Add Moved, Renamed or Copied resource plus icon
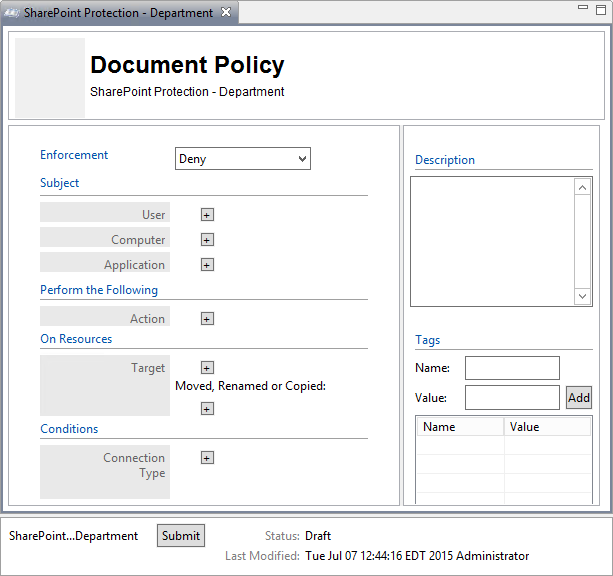Image resolution: width=613 pixels, height=576 pixels. click(x=207, y=409)
